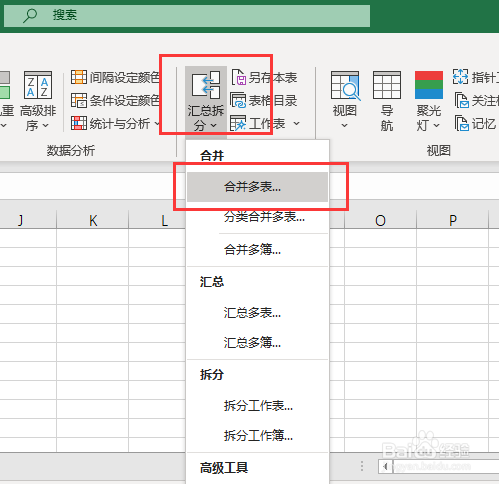Expand the 统计与分析 dropdown arrow
This screenshot has width=499, height=484.
click(x=157, y=124)
